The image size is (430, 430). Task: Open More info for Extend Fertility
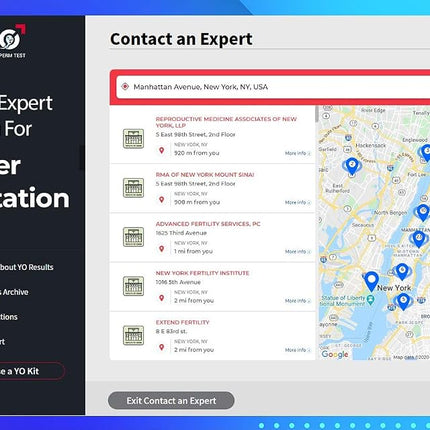tap(298, 350)
